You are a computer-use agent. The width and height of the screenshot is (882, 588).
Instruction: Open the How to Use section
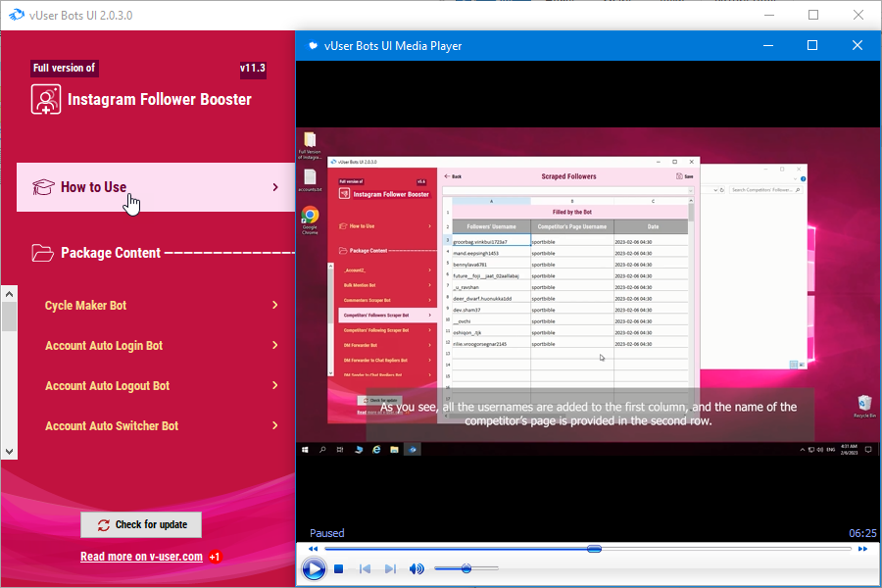point(156,187)
